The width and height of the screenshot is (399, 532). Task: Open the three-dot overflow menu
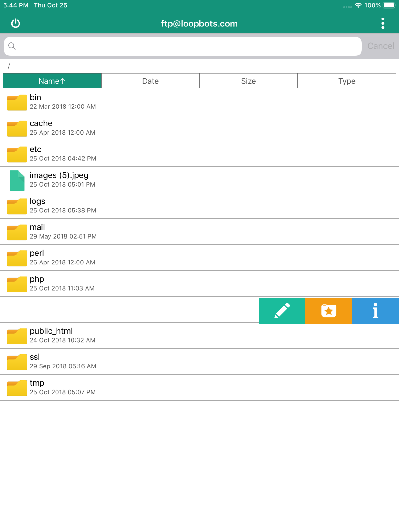click(x=383, y=23)
